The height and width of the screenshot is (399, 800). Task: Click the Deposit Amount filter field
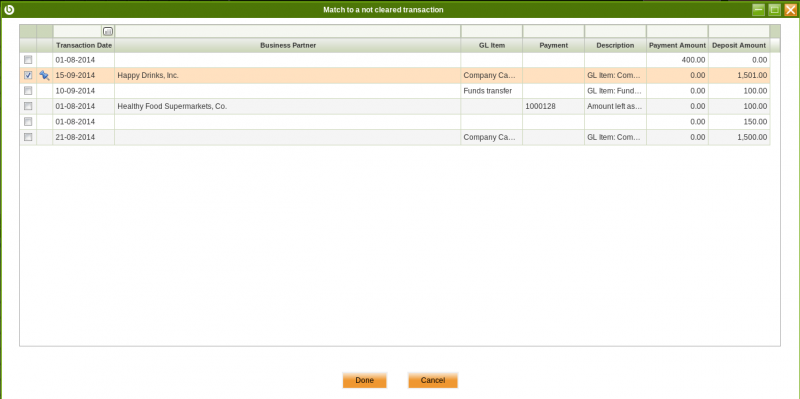click(x=739, y=32)
